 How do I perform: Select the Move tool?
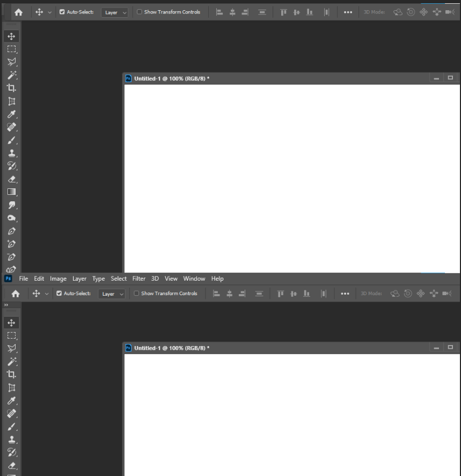click(x=12, y=36)
